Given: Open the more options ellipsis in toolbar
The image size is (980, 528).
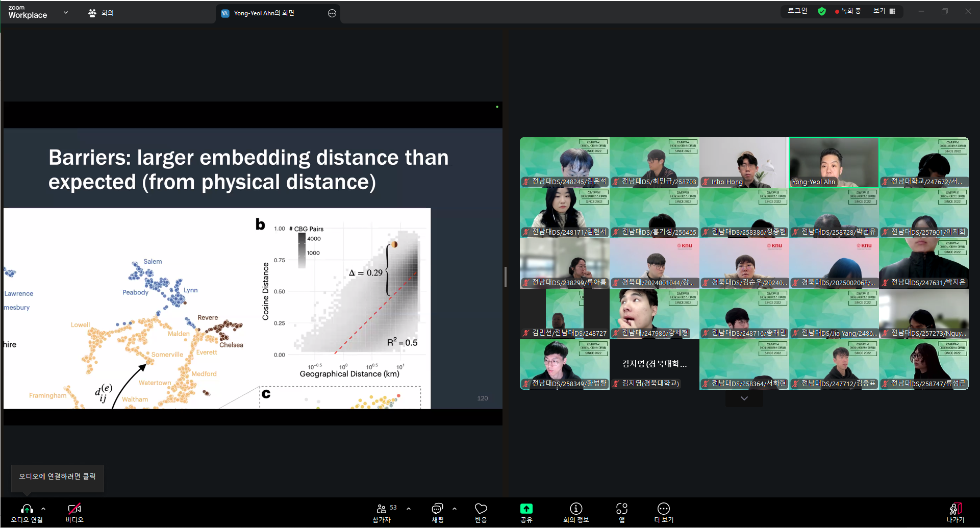Looking at the screenshot, I should (x=663, y=509).
